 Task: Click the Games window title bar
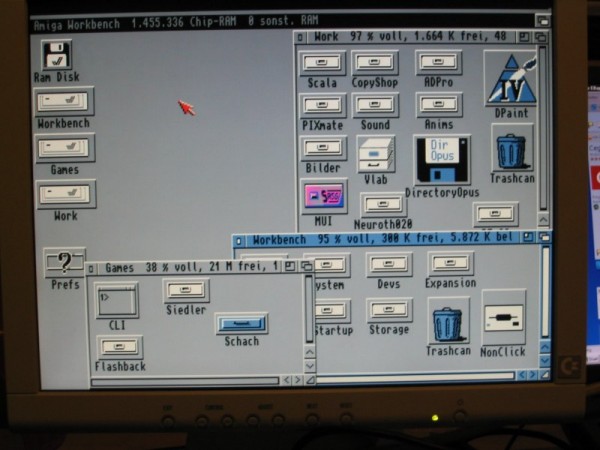[x=180, y=268]
